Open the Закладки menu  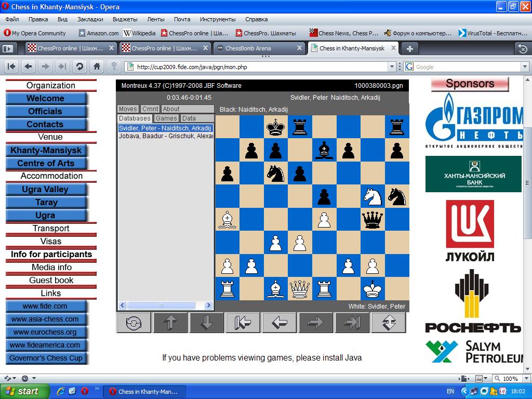pyautogui.click(x=90, y=19)
